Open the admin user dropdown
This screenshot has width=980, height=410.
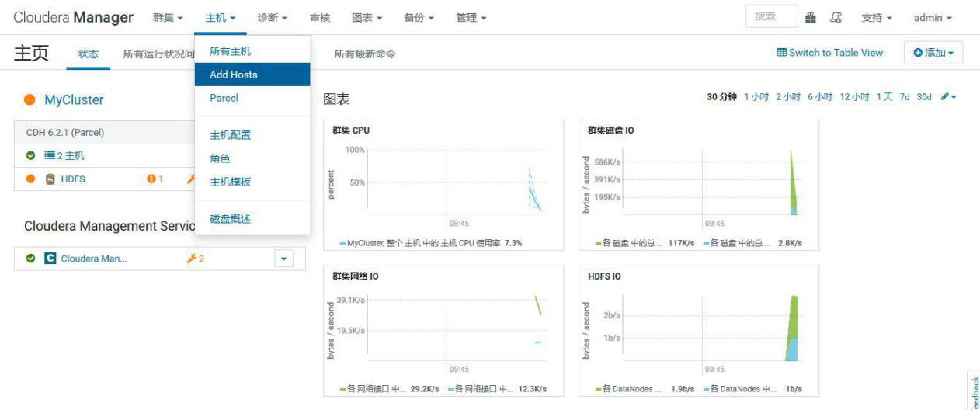pyautogui.click(x=933, y=18)
